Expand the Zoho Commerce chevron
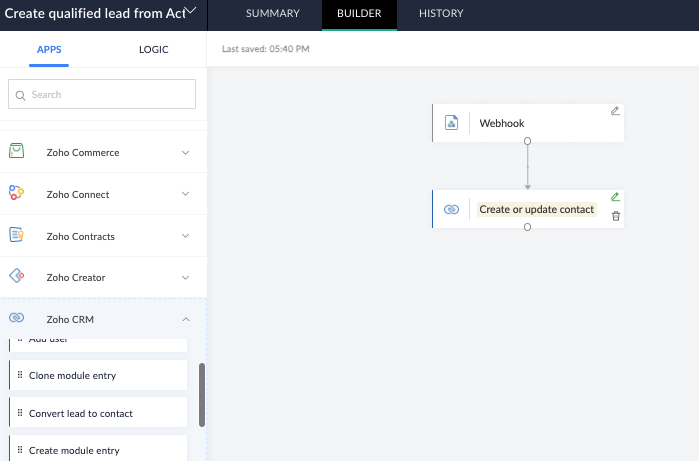Screen dimensions: 699x461 click(x=185, y=152)
